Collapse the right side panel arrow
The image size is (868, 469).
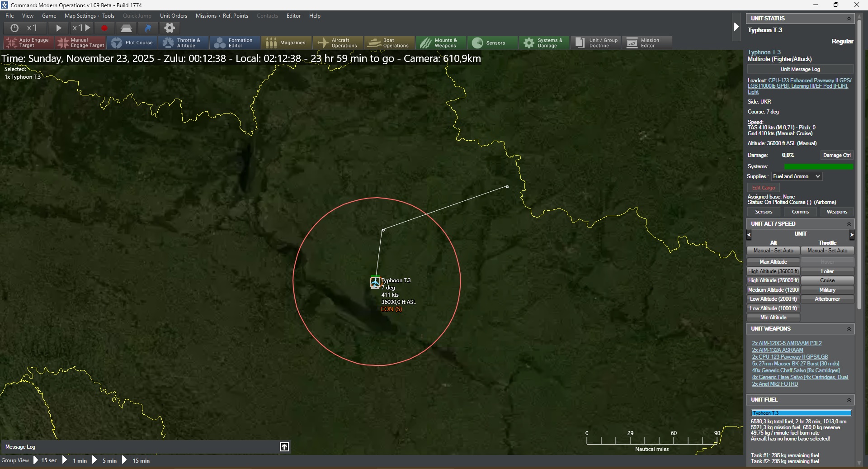pyautogui.click(x=736, y=27)
